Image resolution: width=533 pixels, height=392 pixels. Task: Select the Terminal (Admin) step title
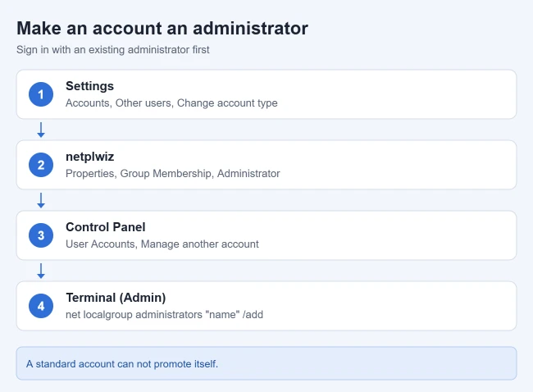[116, 298]
